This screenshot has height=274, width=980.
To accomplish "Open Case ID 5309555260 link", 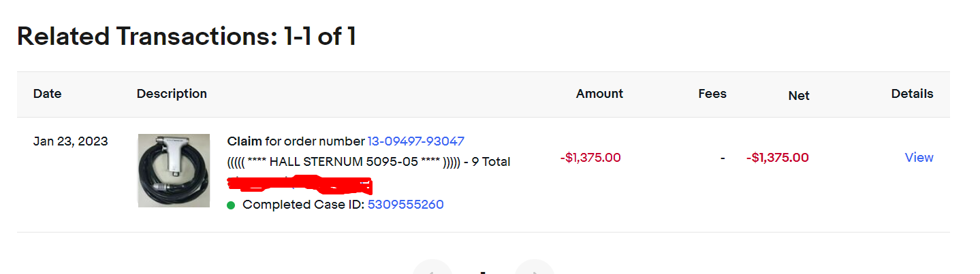I will pos(405,205).
